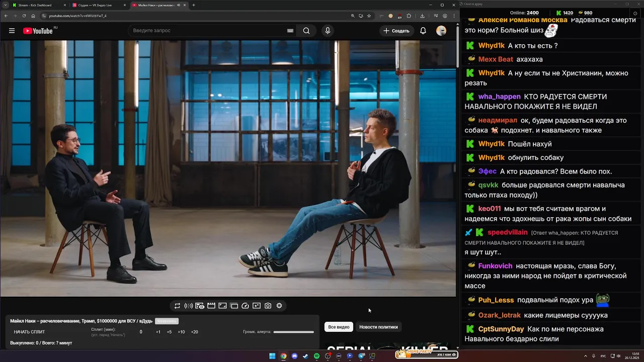Screen dimensions: 644x362
Task: Reload the page with the refresh icon
Action: click(x=24, y=16)
